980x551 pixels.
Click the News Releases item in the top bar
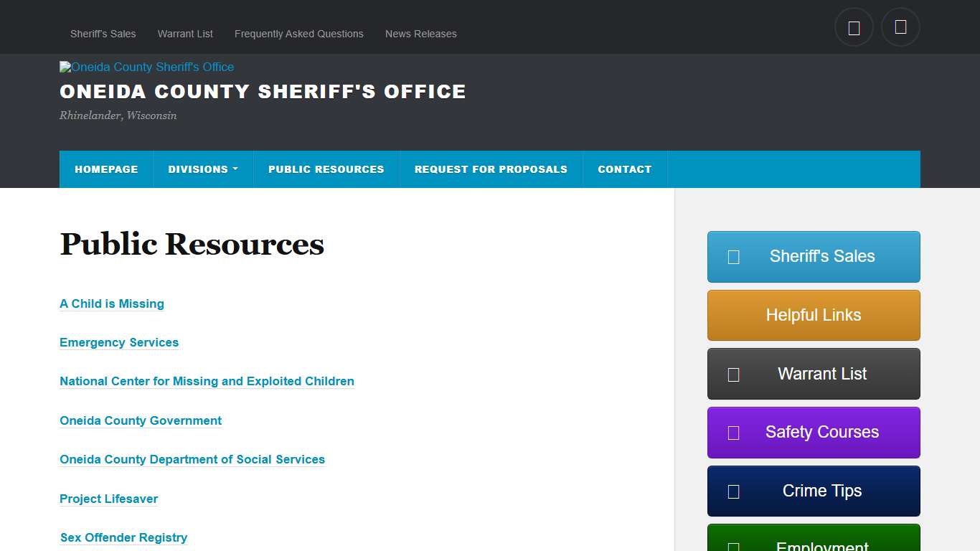click(x=421, y=34)
